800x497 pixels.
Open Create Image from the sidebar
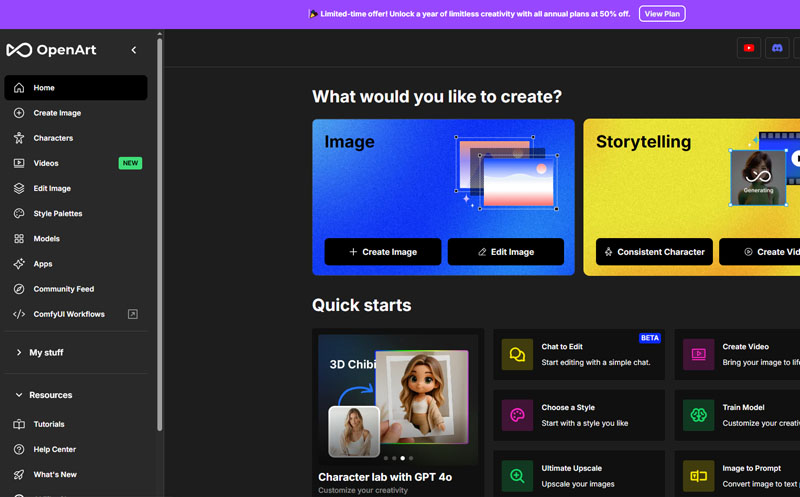[x=76, y=113]
